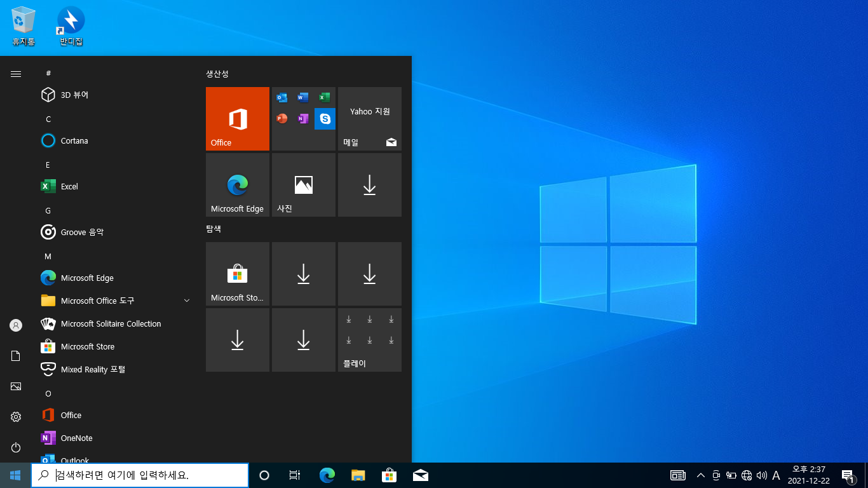
Task: Select the 탐색 group title
Action: point(214,229)
